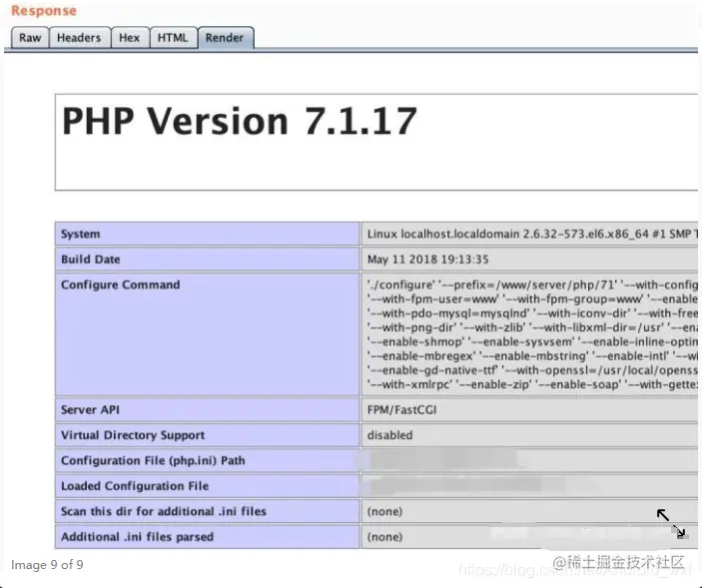Click the expand arrows icon
The height and width of the screenshot is (588, 702).
click(671, 523)
